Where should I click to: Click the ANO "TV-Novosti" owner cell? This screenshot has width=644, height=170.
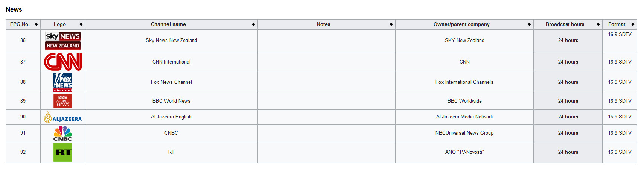[464, 152]
